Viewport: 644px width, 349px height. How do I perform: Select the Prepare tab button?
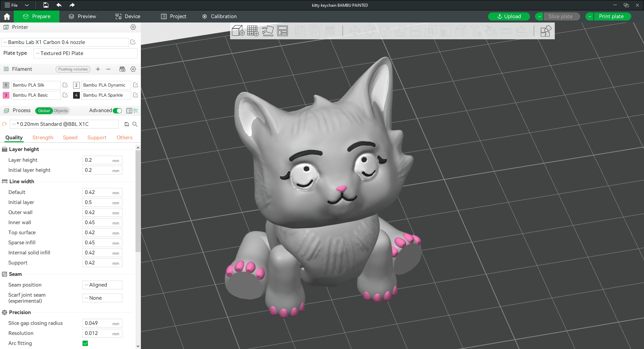[x=36, y=16]
